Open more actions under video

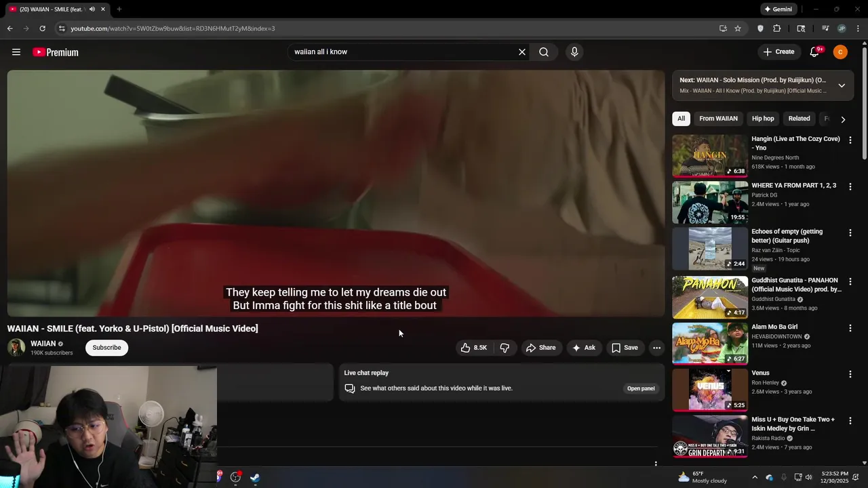coord(656,348)
